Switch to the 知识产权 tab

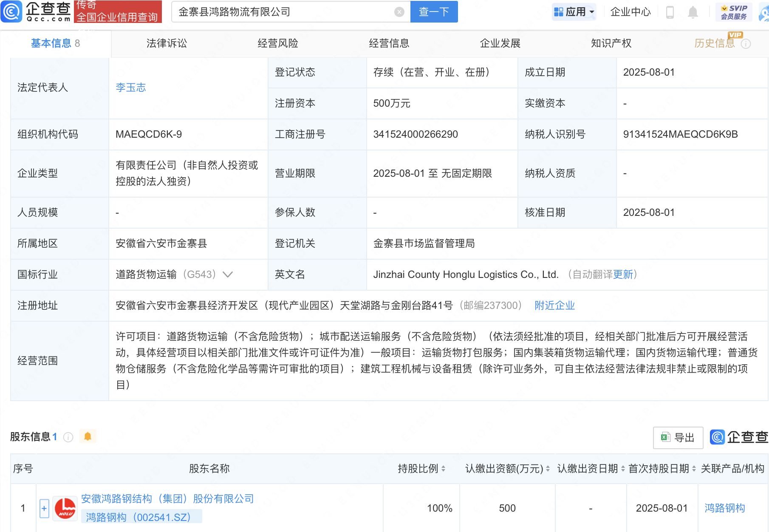[x=611, y=43]
